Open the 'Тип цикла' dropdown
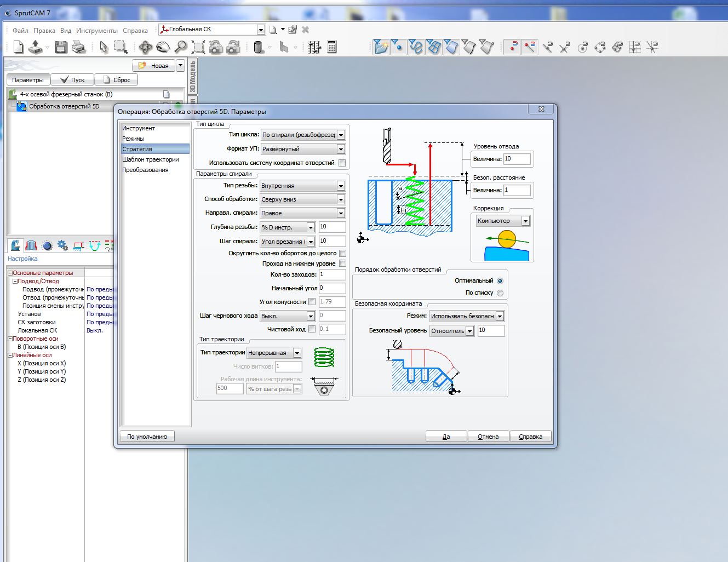The width and height of the screenshot is (728, 562). tap(303, 135)
